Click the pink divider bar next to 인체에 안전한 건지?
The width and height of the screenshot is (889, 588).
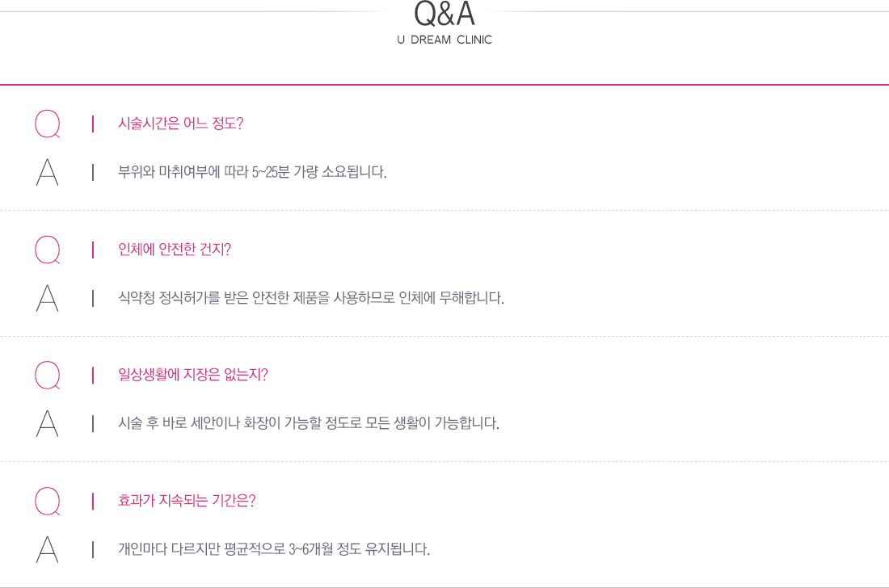coord(93,250)
